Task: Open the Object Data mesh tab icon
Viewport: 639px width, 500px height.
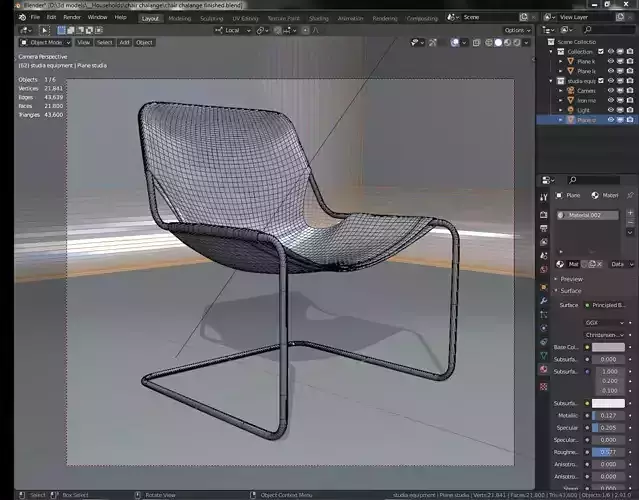Action: click(x=544, y=356)
